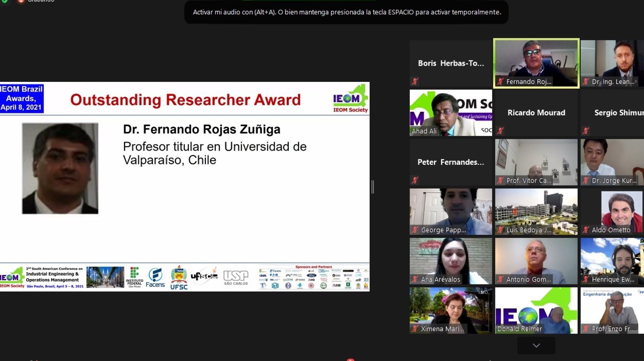The height and width of the screenshot is (361, 644).
Task: Click the muted mic icon beside George Papp...
Action: [x=415, y=230]
